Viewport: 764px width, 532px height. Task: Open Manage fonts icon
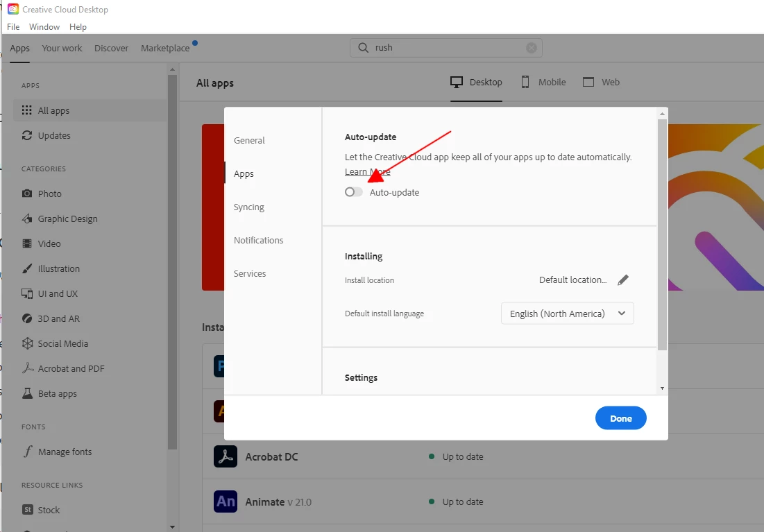coord(28,452)
